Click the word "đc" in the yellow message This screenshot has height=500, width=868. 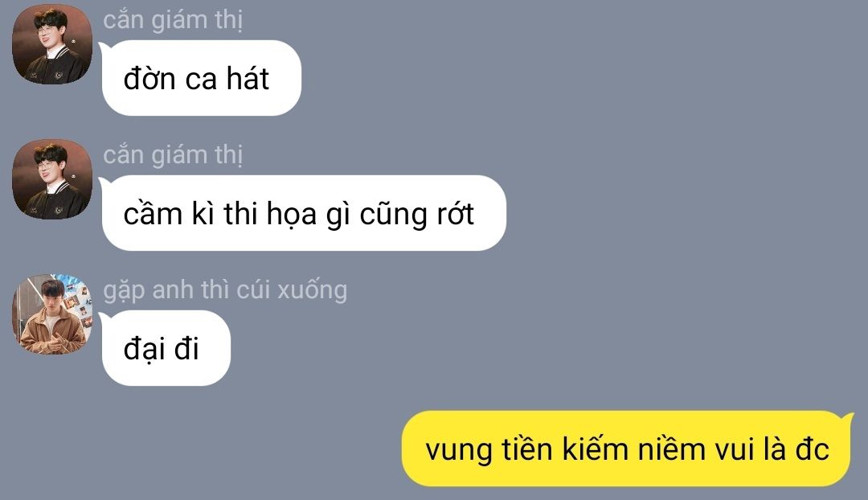812,449
